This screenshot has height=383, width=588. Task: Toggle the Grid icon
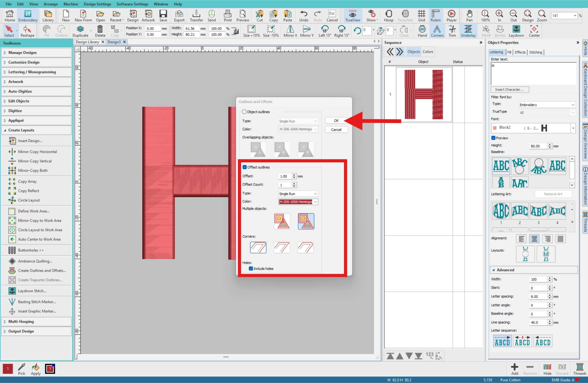coord(421,16)
